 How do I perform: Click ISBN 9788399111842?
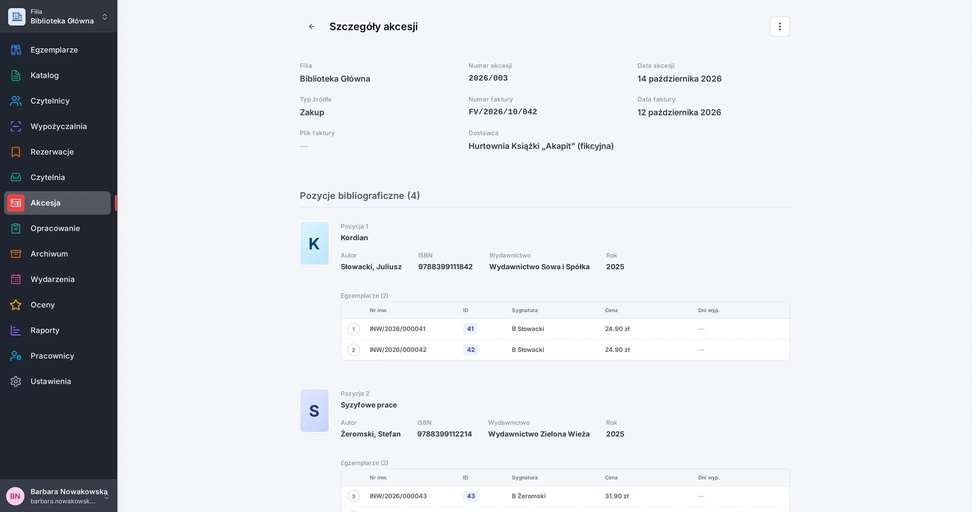(x=445, y=267)
